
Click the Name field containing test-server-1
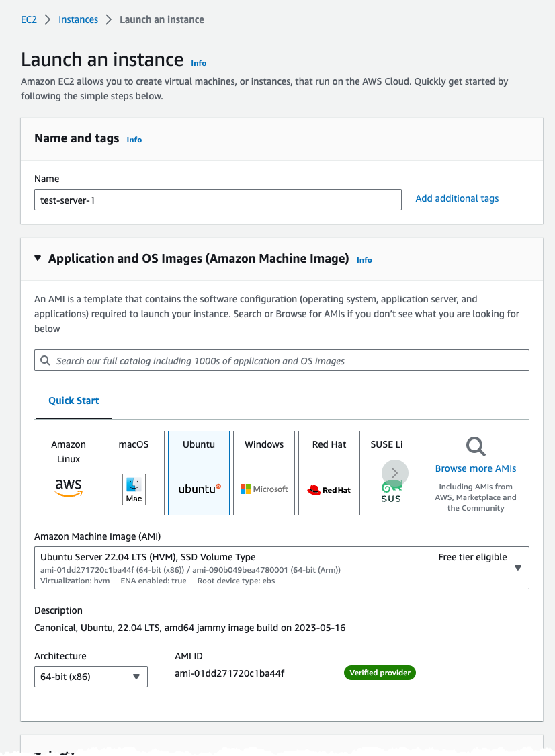(x=218, y=200)
